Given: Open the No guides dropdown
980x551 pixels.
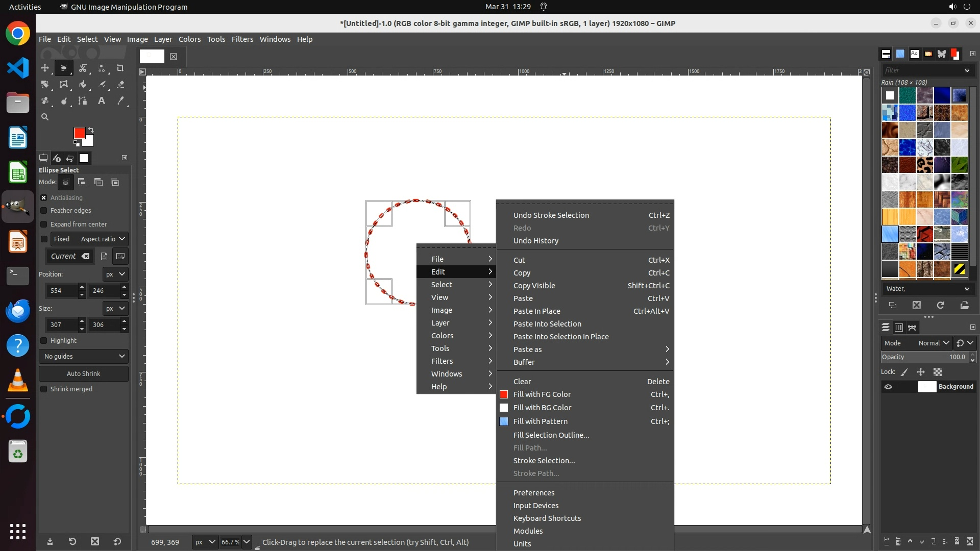Looking at the screenshot, I should coord(84,357).
